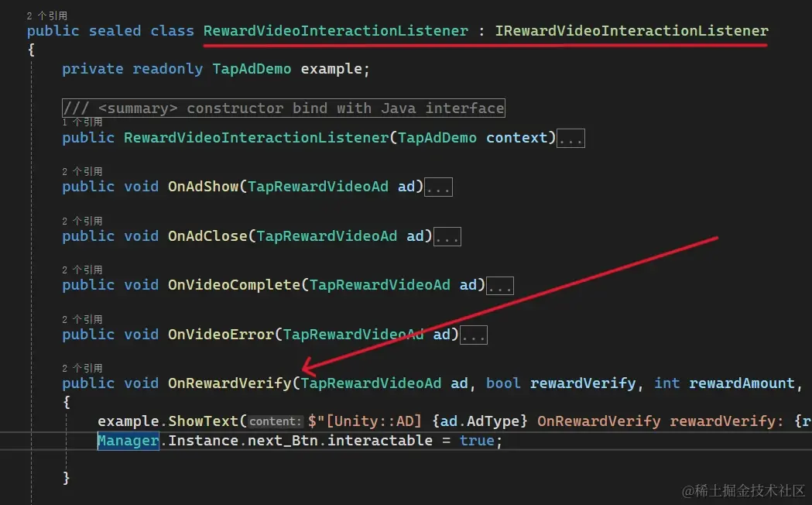Click the ShowText method call
The width and height of the screenshot is (812, 505).
coord(203,421)
